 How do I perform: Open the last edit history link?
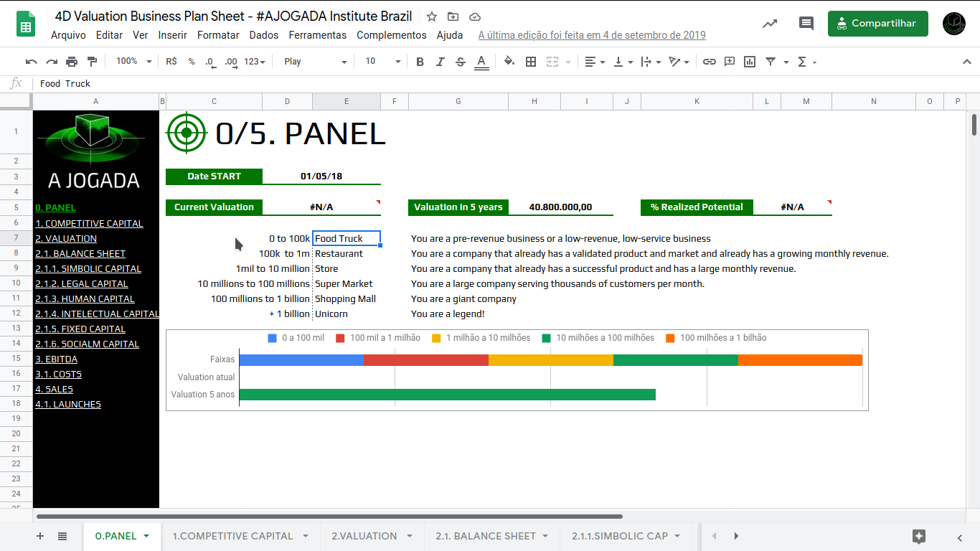click(592, 35)
